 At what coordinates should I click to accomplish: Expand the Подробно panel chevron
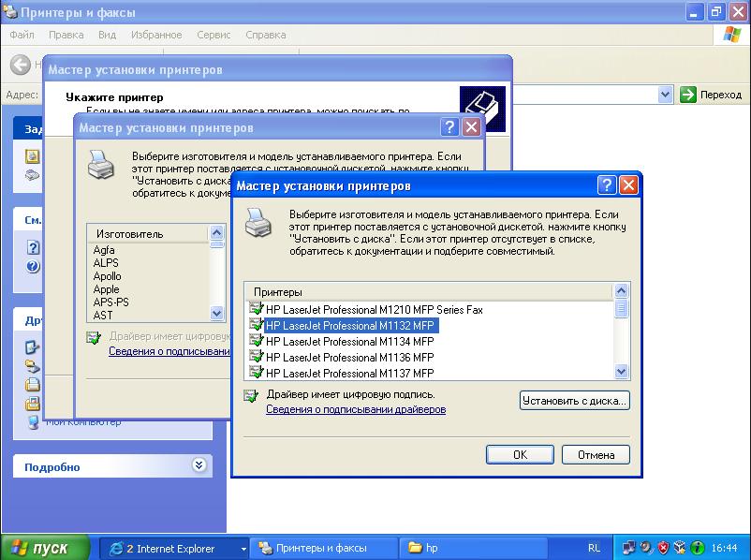[199, 464]
